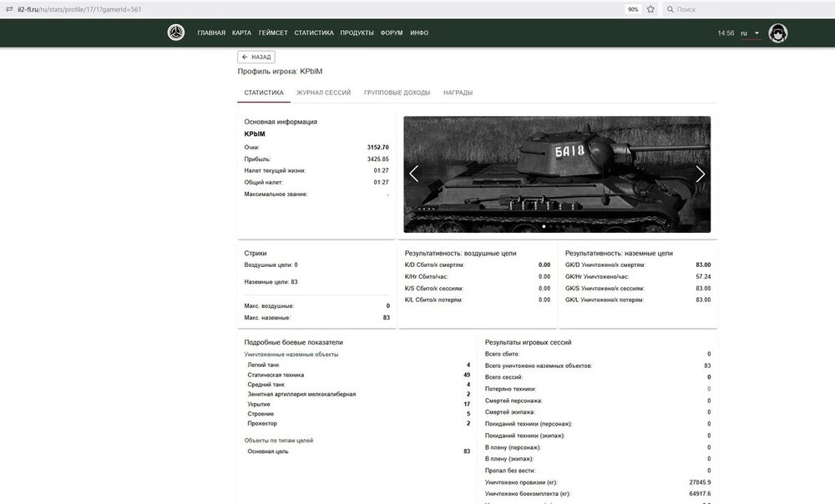Screen dimensions: 835x504
Task: Click the search magnifier icon in browser bar
Action: click(x=669, y=9)
